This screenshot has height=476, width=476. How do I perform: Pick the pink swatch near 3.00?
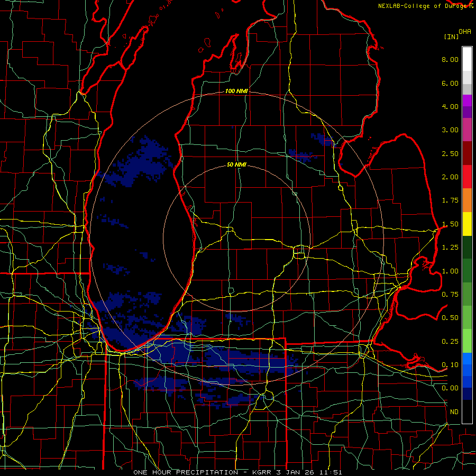pos(467,130)
